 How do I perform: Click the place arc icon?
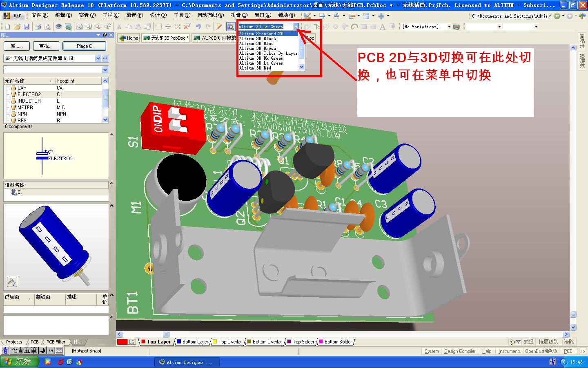(354, 27)
